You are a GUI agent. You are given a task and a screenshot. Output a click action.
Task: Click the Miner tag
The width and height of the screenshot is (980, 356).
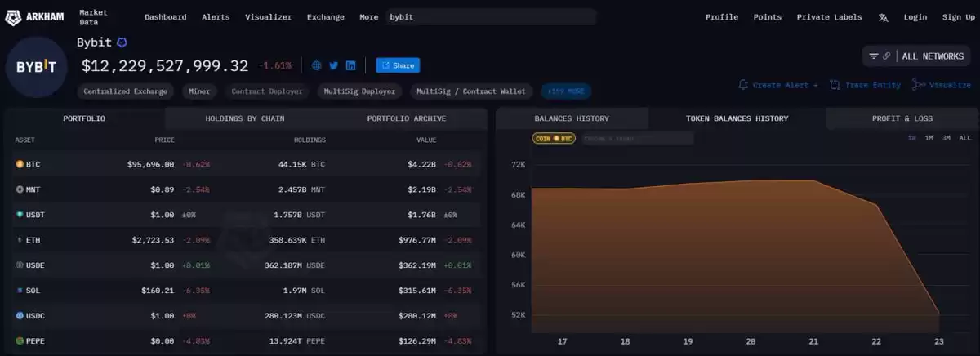[199, 91]
